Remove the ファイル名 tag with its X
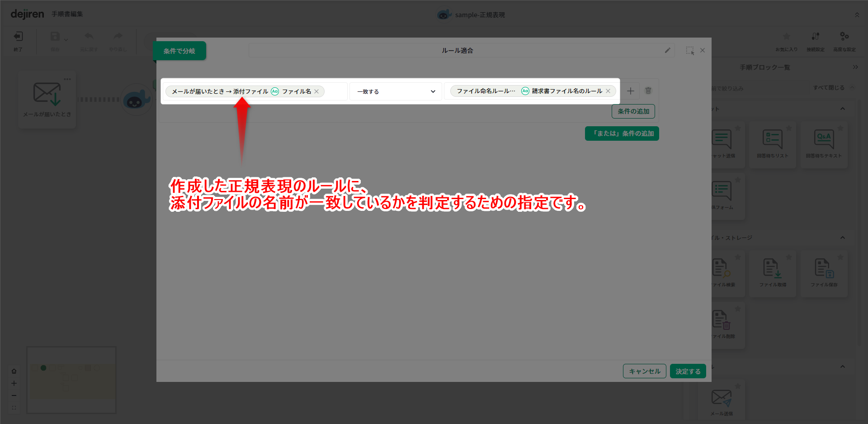 tap(316, 91)
